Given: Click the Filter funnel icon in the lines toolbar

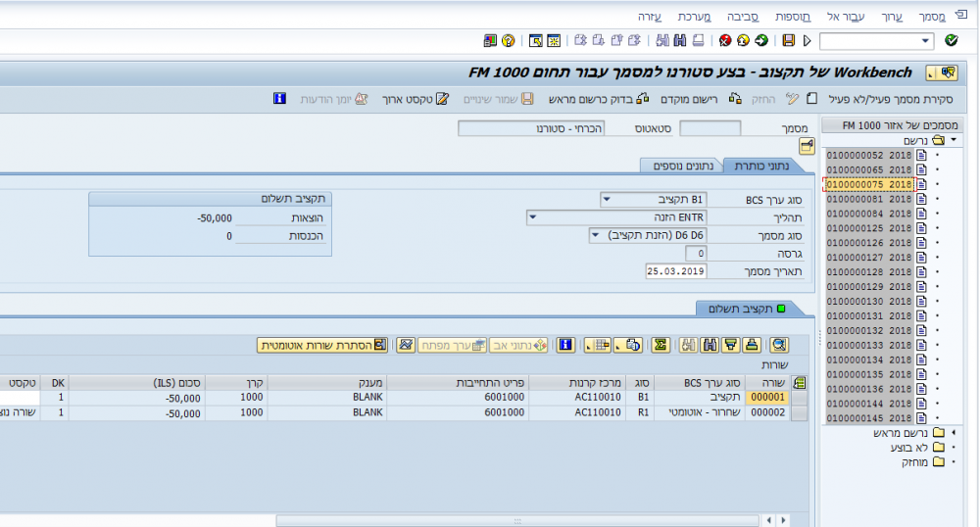Looking at the screenshot, I should (x=731, y=345).
